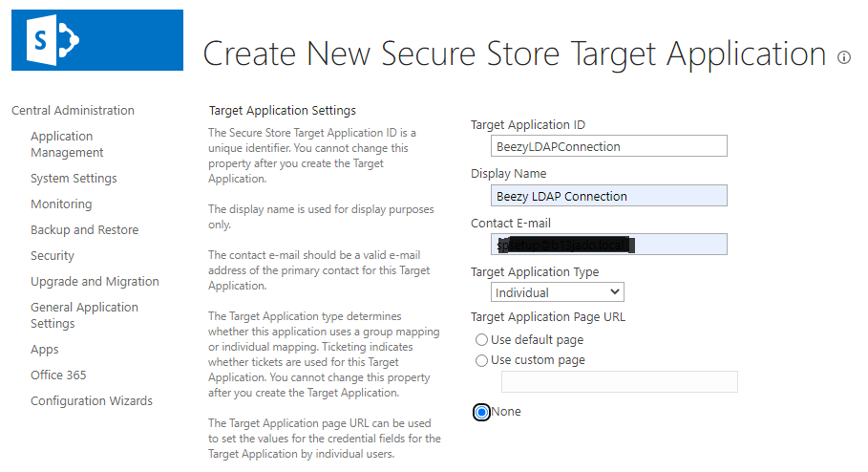
Task: Go to System Settings
Action: tap(74, 179)
